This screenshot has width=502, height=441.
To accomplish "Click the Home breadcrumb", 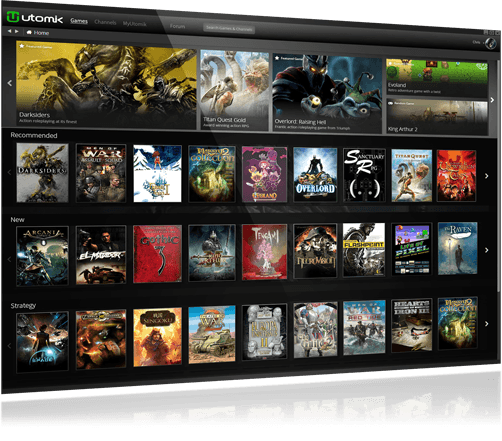I will (38, 33).
